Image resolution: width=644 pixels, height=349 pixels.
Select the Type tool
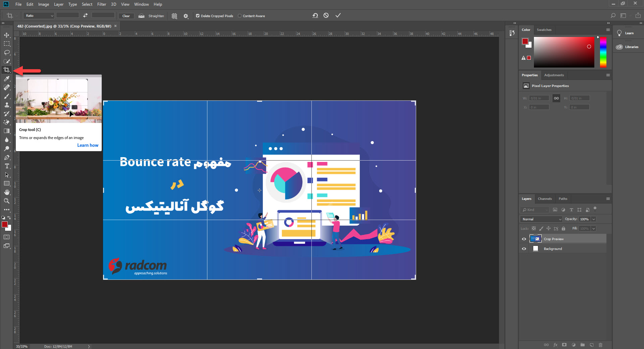[7, 166]
